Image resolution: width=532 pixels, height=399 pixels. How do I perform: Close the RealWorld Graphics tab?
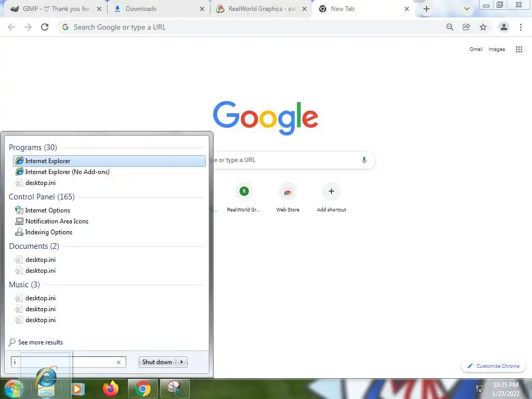[x=304, y=9]
